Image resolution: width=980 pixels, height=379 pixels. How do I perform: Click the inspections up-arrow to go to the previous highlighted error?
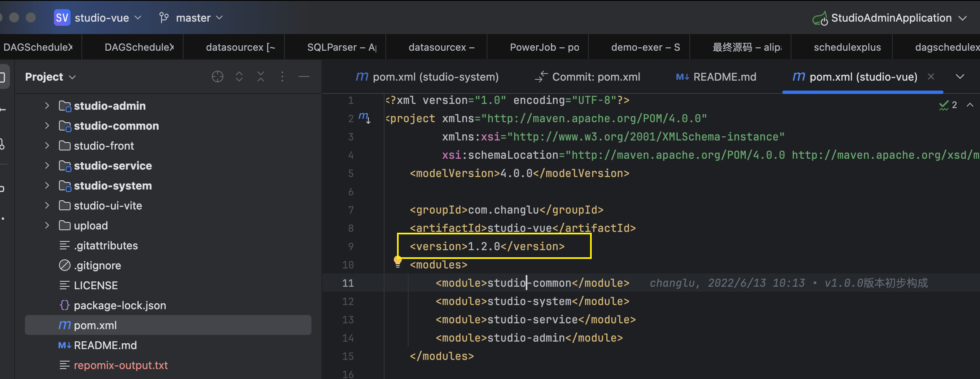tap(970, 105)
